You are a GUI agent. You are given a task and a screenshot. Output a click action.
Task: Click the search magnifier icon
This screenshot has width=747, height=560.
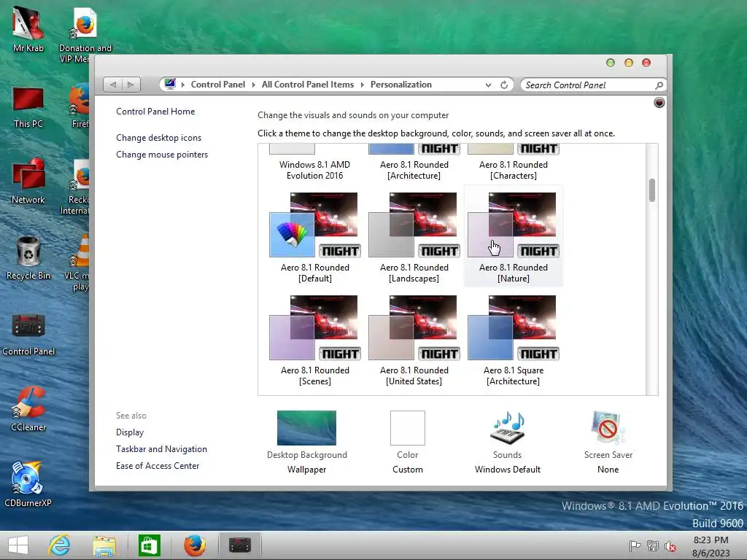[659, 85]
